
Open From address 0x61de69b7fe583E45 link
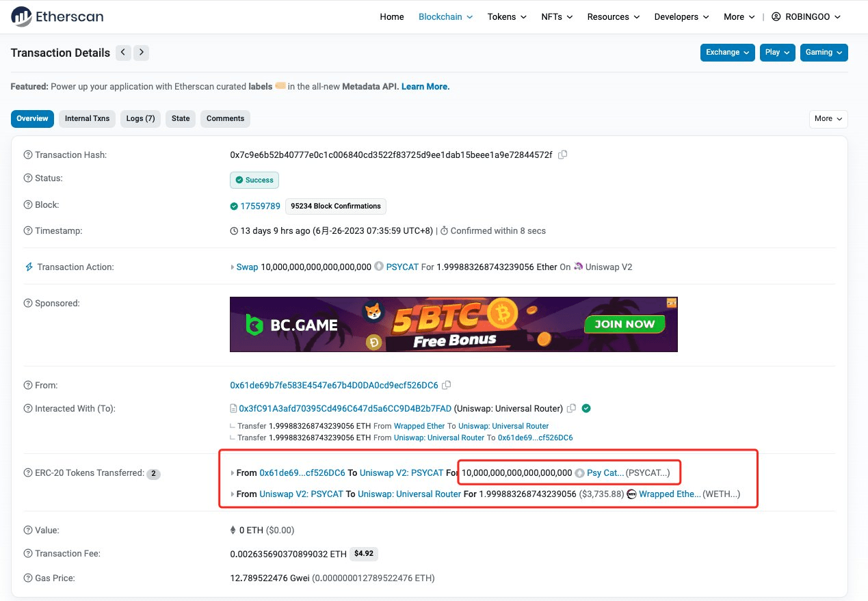[334, 386]
